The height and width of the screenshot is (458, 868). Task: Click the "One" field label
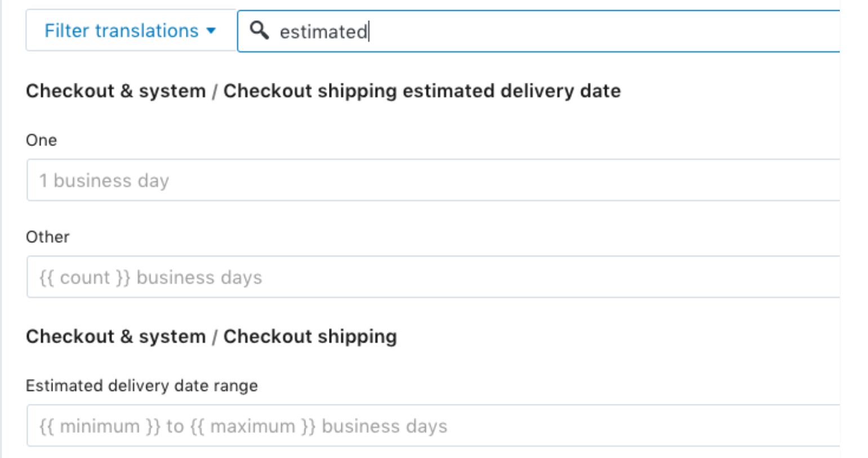pos(41,140)
